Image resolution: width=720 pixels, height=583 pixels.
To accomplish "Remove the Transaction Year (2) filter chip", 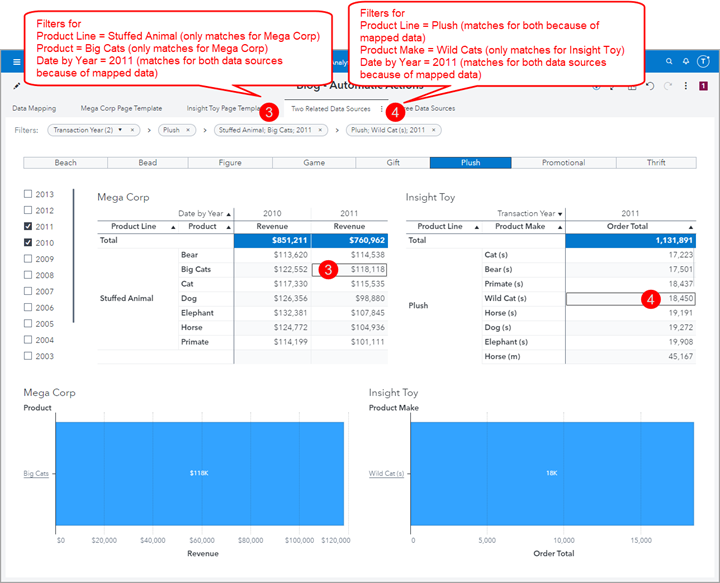I will click(x=132, y=130).
